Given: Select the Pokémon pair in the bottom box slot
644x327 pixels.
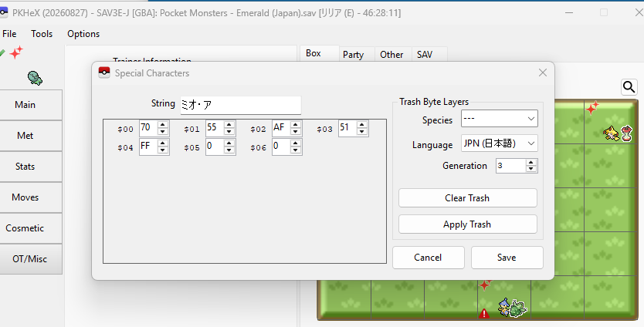Looking at the screenshot, I should click(x=512, y=308).
